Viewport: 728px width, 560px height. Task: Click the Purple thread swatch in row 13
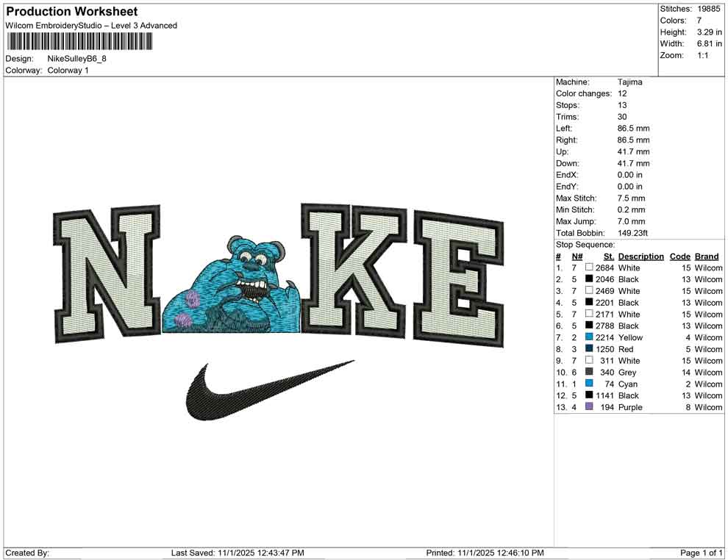(589, 407)
